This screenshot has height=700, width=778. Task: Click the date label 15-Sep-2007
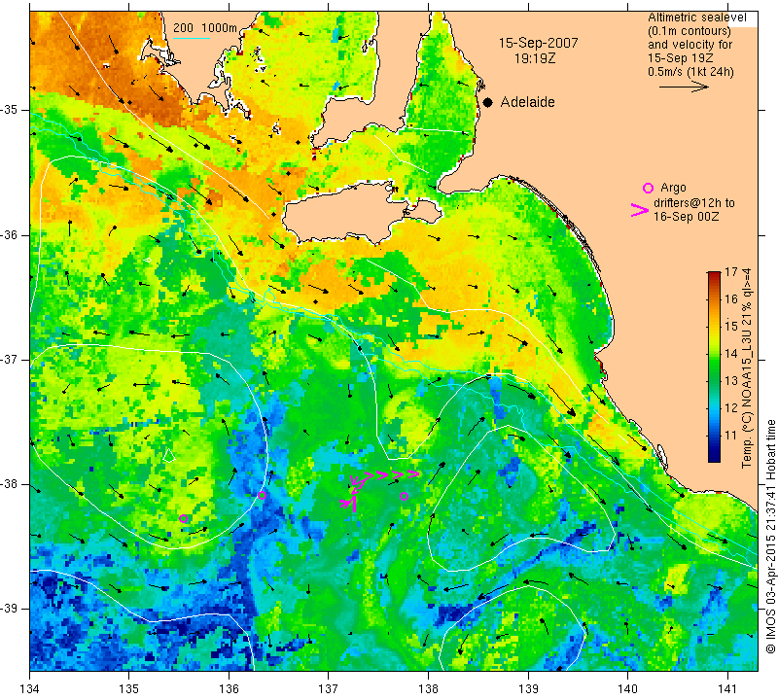point(539,43)
